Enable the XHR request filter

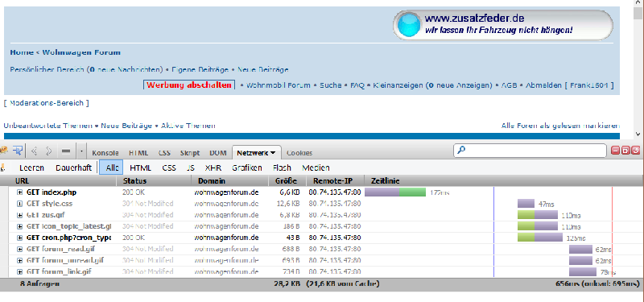pyautogui.click(x=213, y=168)
